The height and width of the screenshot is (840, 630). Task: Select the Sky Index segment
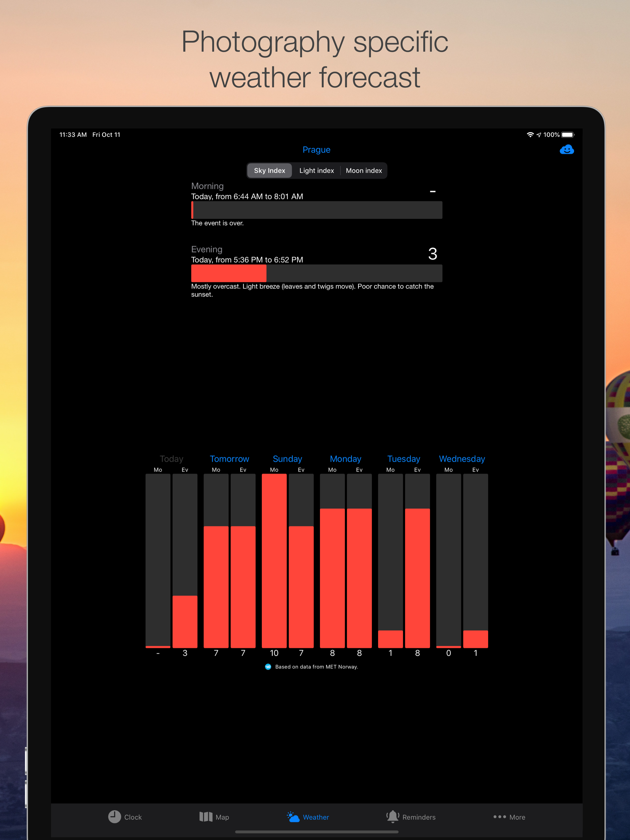(269, 171)
